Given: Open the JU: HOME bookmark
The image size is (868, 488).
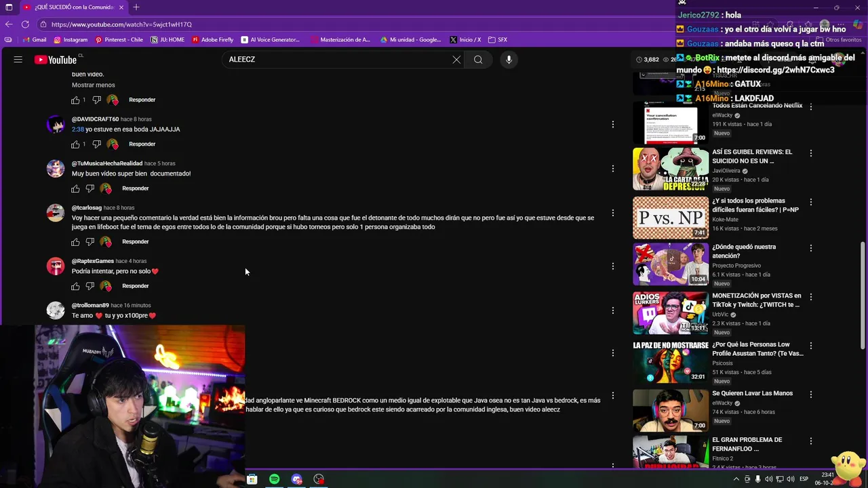Looking at the screenshot, I should [167, 40].
